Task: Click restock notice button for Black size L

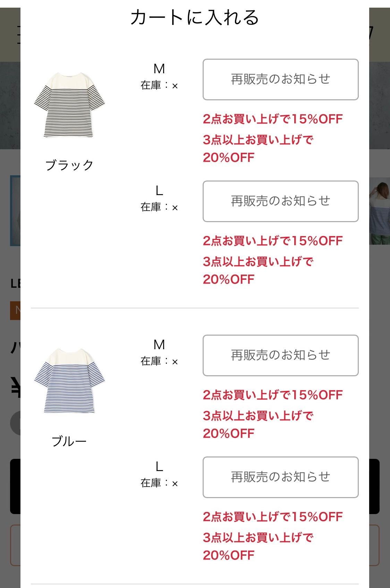Action: click(x=280, y=201)
